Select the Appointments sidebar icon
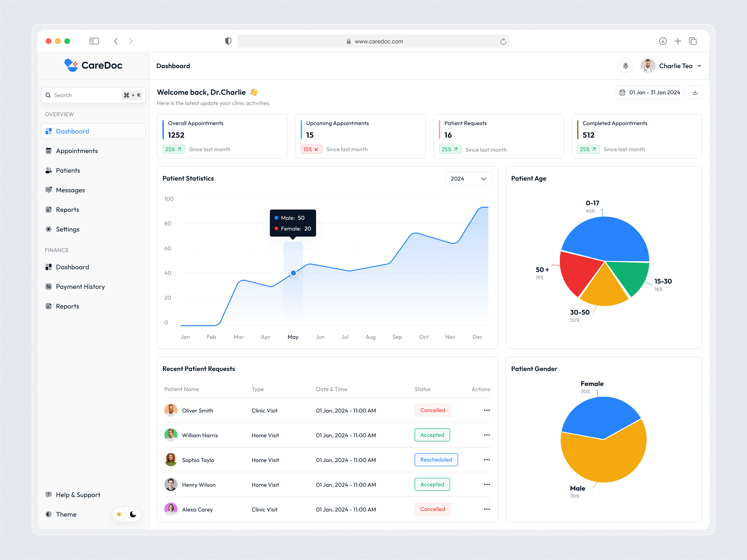Viewport: 747px width, 560px height. coord(49,150)
